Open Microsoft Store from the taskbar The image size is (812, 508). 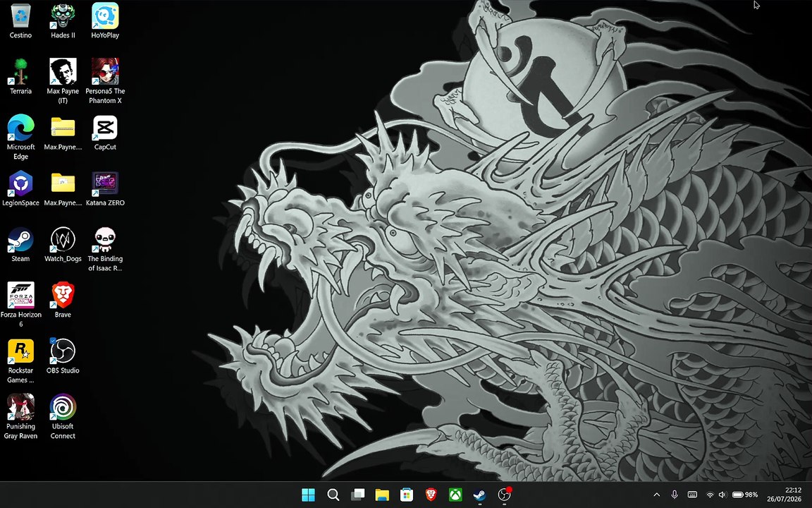coord(407,495)
